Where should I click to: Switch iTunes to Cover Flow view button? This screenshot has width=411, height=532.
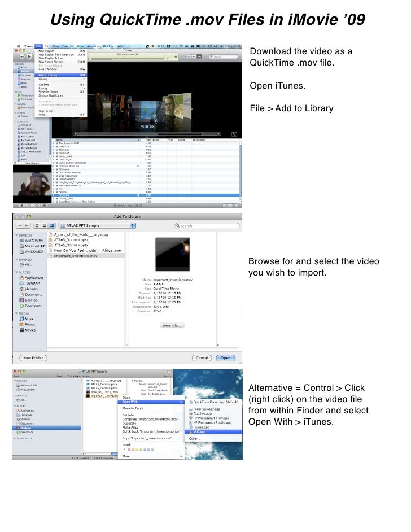click(x=199, y=56)
